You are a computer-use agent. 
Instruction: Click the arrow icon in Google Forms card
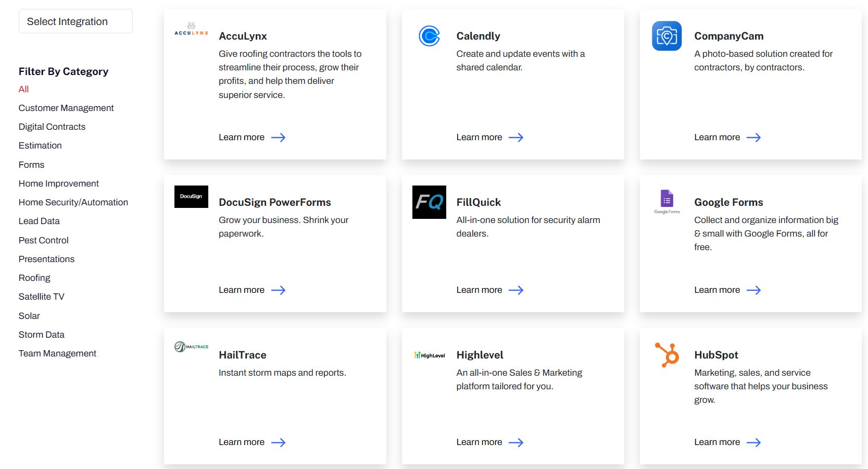(x=754, y=290)
